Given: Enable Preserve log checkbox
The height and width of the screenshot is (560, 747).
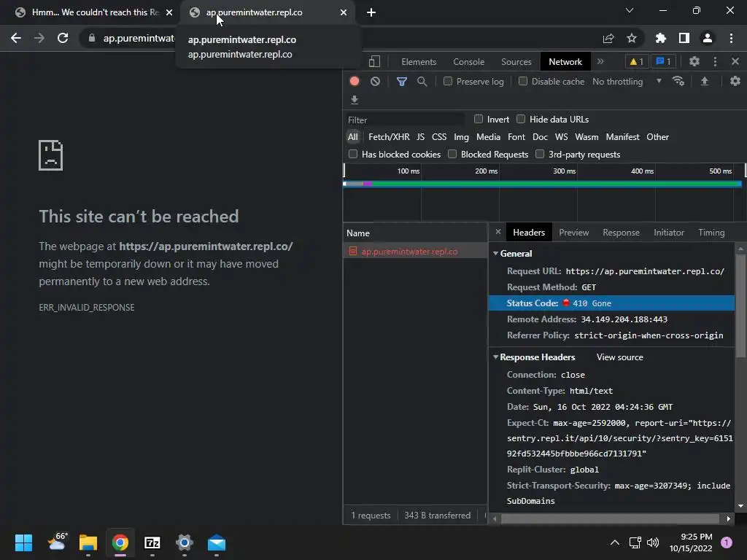Looking at the screenshot, I should pyautogui.click(x=448, y=82).
